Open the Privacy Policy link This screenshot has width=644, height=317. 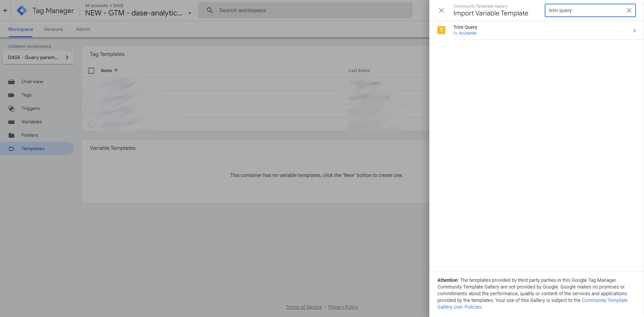coord(343,307)
